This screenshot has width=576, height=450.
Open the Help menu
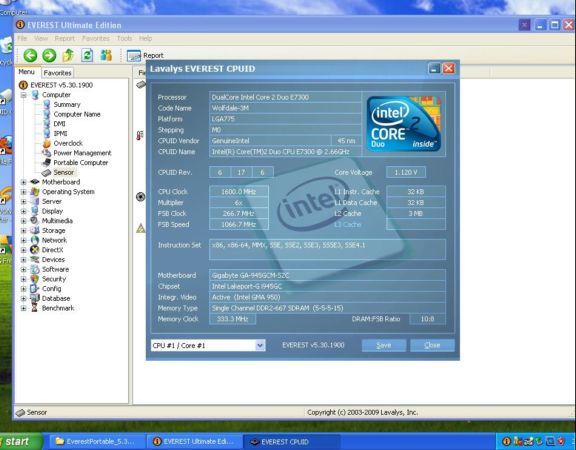pos(145,38)
